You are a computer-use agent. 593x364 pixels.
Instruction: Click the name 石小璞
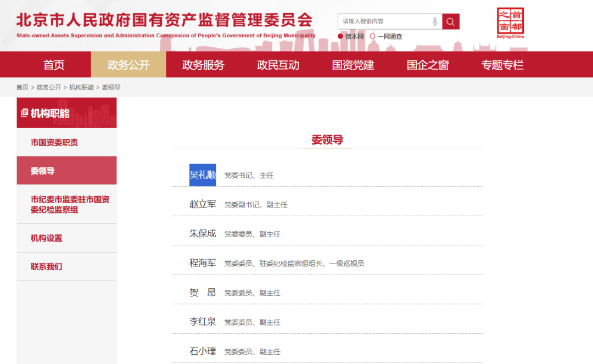click(203, 351)
